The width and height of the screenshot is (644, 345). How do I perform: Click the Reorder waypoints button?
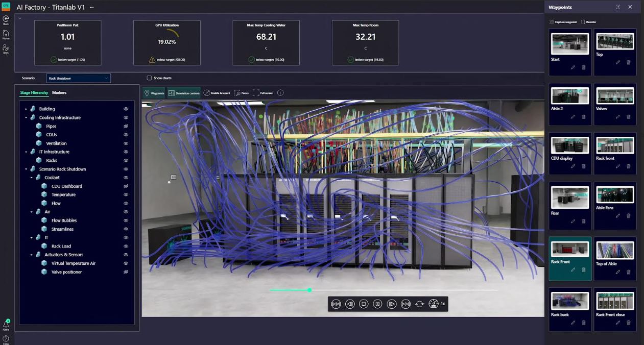(589, 22)
